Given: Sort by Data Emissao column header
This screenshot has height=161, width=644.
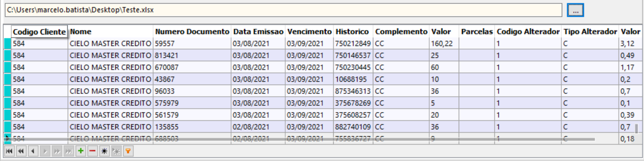Looking at the screenshot, I should point(258,32).
